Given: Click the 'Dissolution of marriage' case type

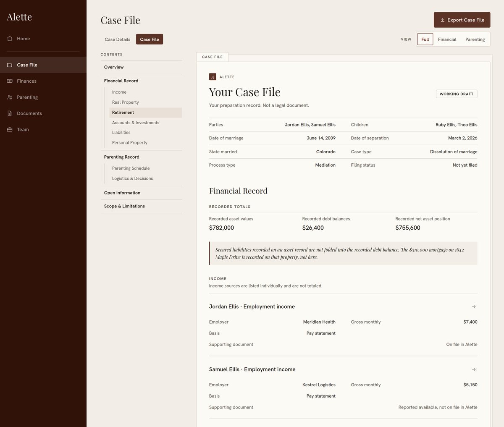Looking at the screenshot, I should click(x=454, y=152).
